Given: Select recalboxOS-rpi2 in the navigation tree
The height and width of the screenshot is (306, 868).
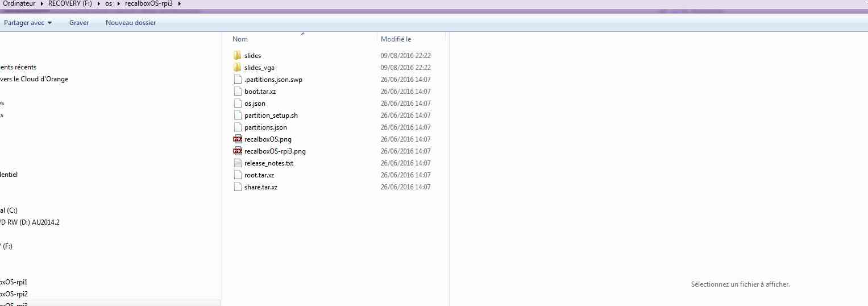Looking at the screenshot, I should tap(14, 294).
